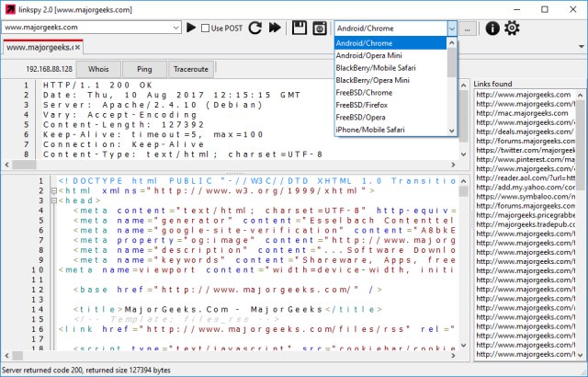
Task: Click the fast-forward double arrow icon
Action: [275, 29]
